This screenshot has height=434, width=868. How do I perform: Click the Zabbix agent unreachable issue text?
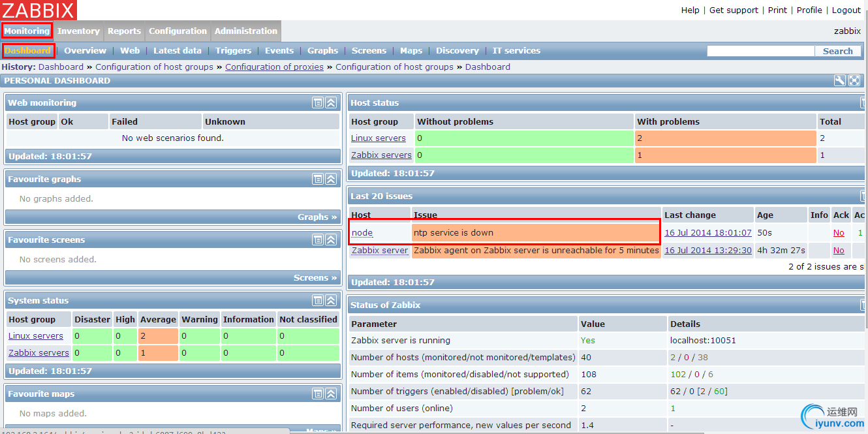pyautogui.click(x=536, y=250)
